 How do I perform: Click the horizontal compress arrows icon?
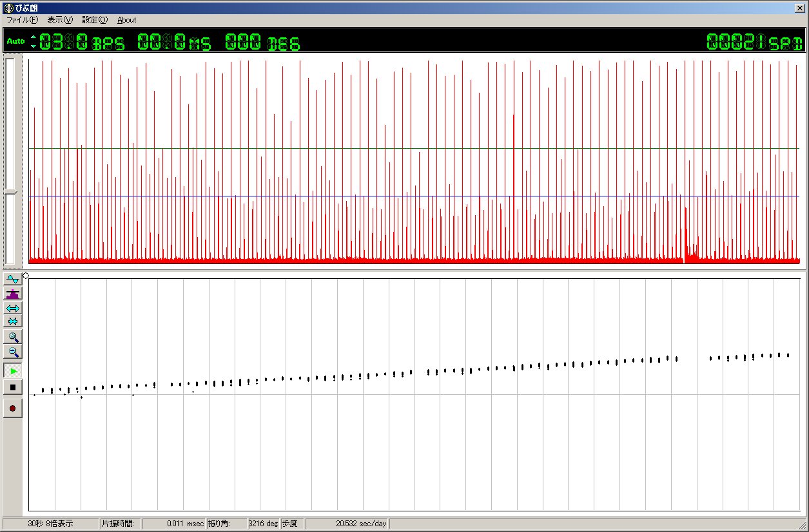click(x=12, y=321)
